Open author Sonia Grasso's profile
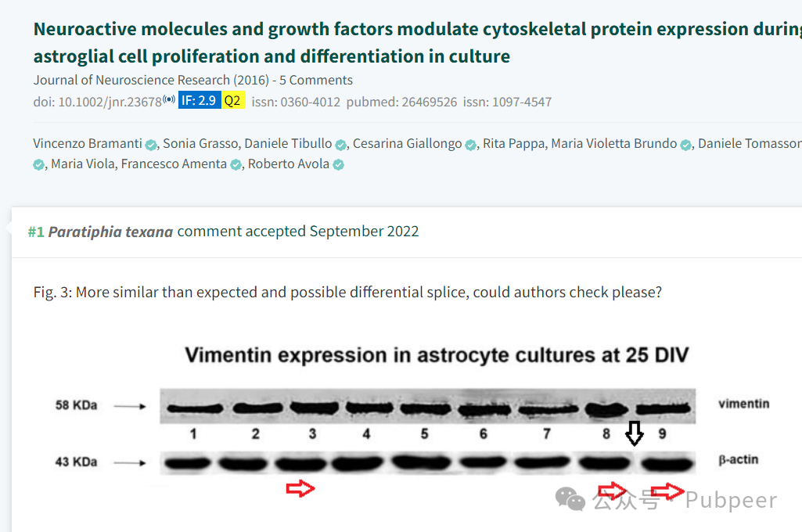Screen dimensions: 802x532 (x=200, y=144)
